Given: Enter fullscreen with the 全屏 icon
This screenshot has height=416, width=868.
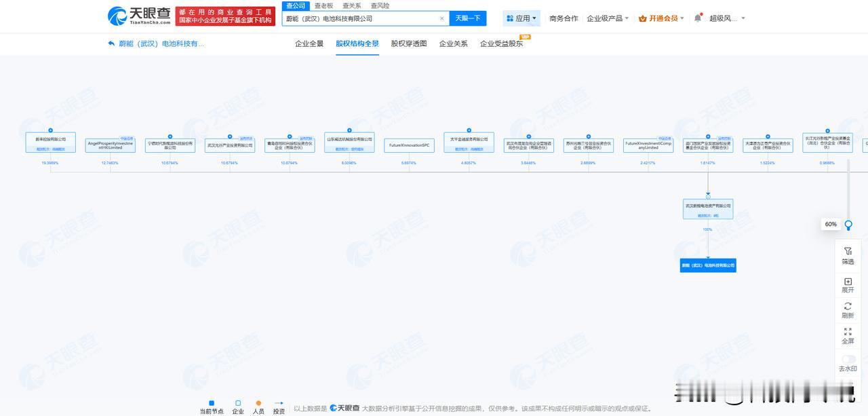Looking at the screenshot, I should (x=848, y=332).
